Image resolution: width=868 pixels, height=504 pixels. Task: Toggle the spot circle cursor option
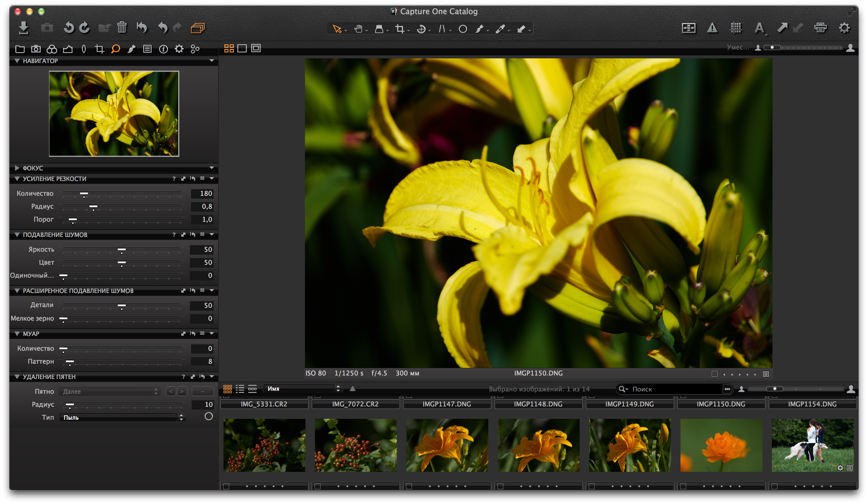coord(208,416)
